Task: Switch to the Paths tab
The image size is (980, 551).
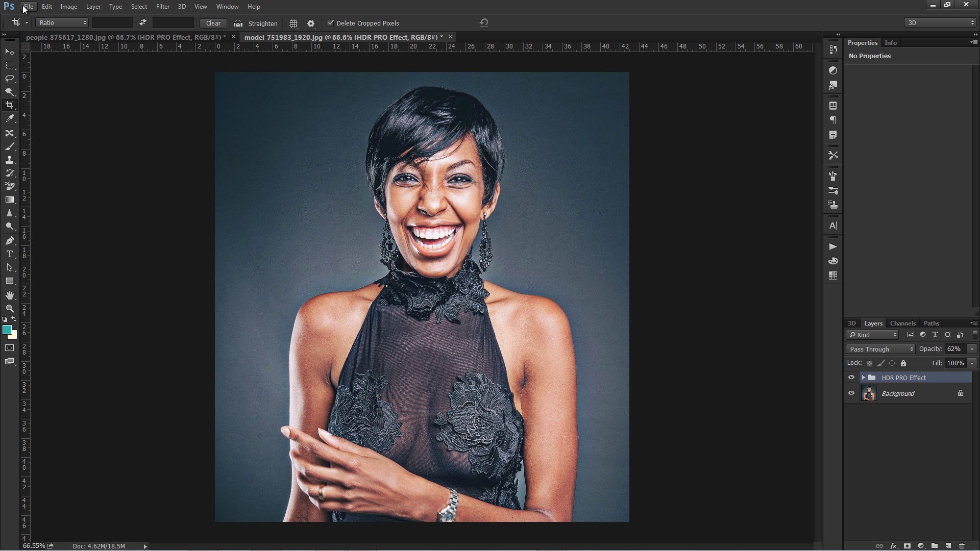Action: point(931,323)
